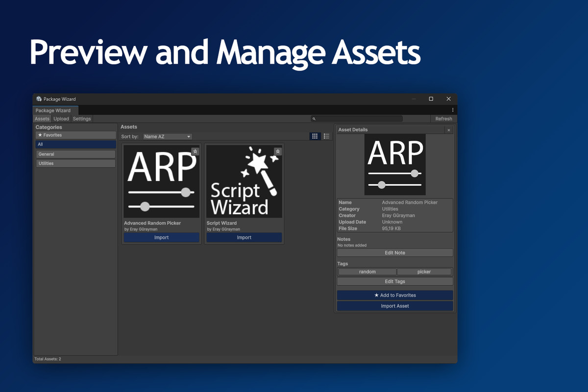This screenshot has height=392, width=588.
Task: Open the Assets tab
Action: coord(42,119)
